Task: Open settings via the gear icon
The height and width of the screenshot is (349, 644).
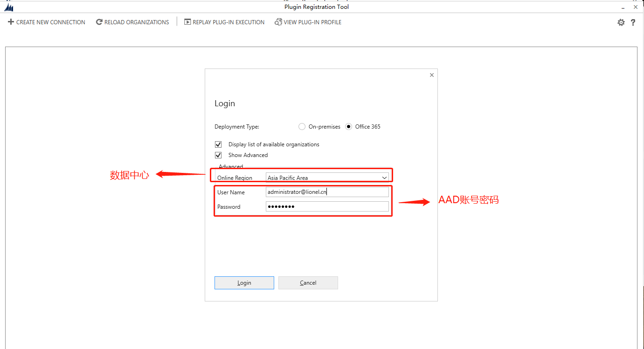Action: coord(621,22)
